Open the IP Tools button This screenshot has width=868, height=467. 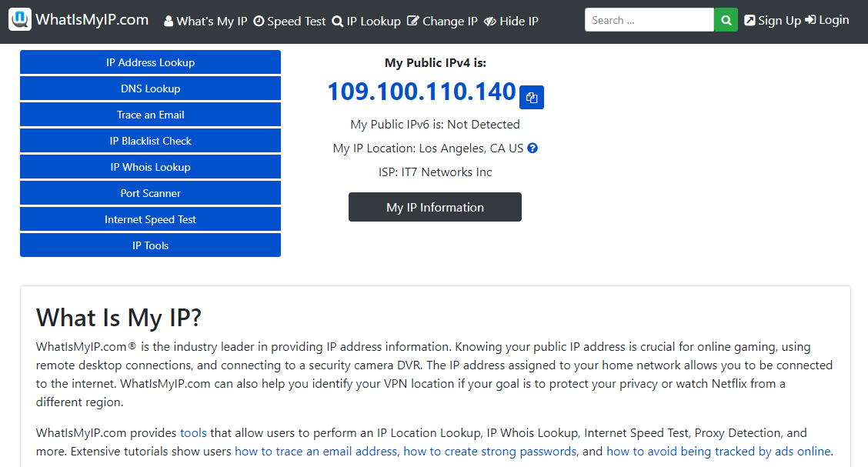(151, 245)
